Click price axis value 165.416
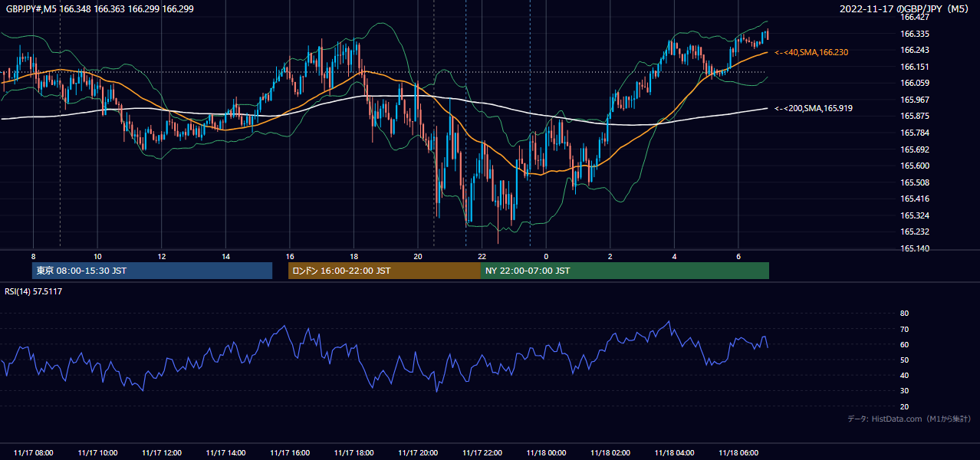This screenshot has width=980, height=460. tap(915, 199)
